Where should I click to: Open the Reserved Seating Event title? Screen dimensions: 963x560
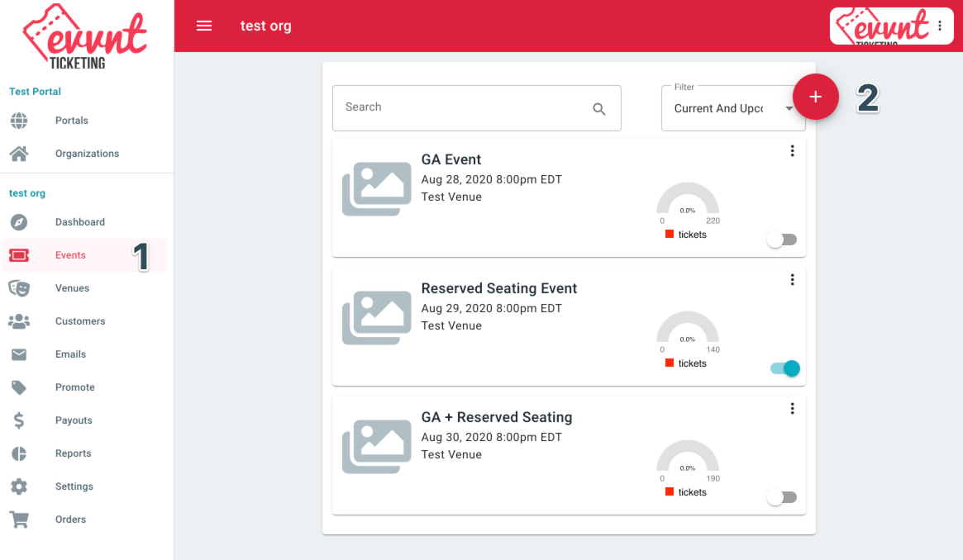(x=498, y=288)
